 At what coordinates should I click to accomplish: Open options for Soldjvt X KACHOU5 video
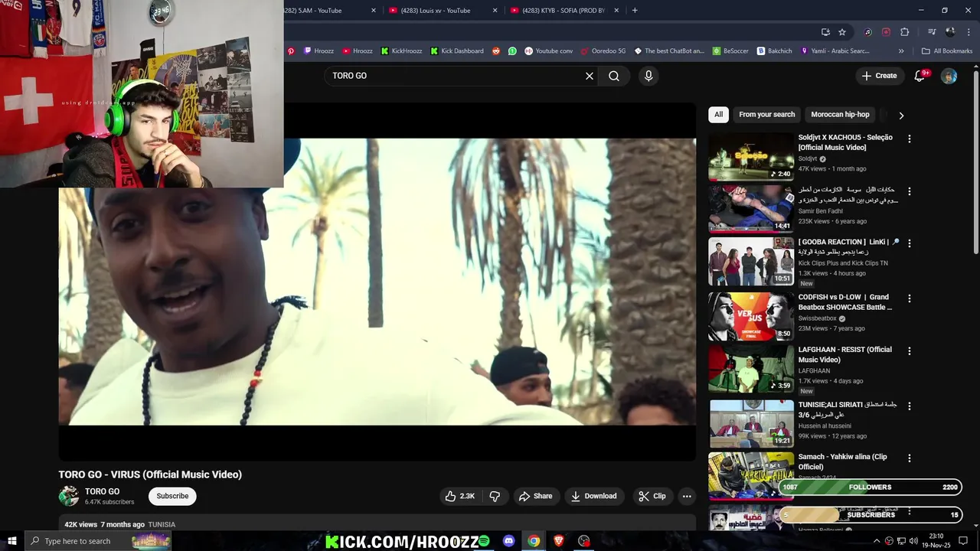tap(910, 139)
